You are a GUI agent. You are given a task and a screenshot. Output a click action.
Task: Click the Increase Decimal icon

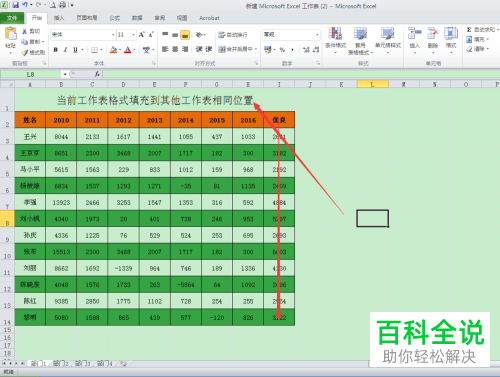(306, 50)
